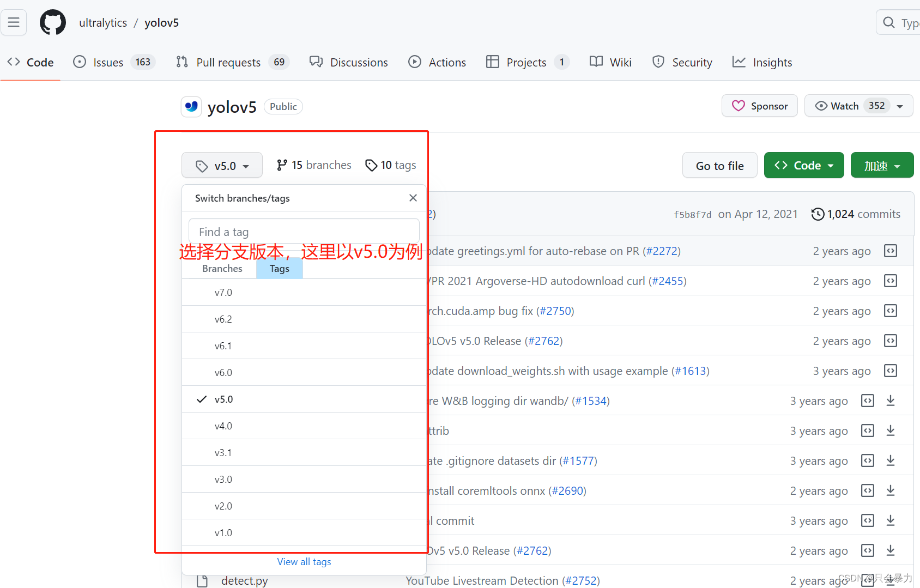Click the Find a tag input

click(x=304, y=232)
